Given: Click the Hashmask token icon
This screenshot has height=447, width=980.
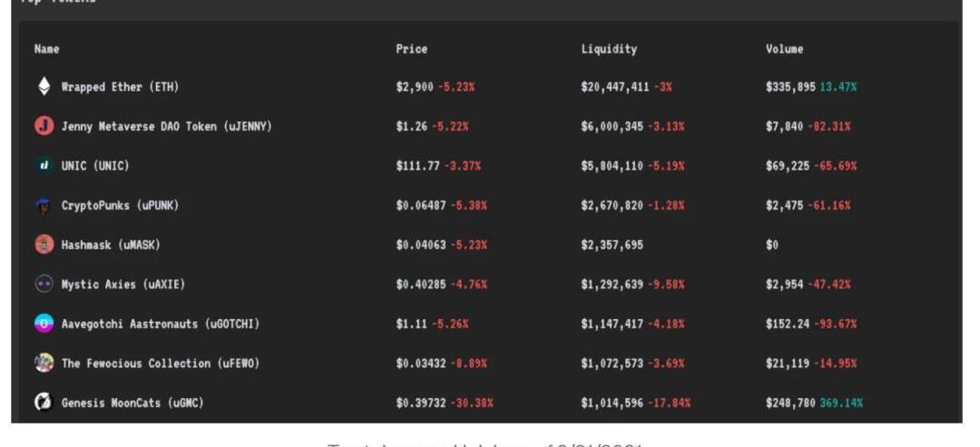Looking at the screenshot, I should (44, 245).
